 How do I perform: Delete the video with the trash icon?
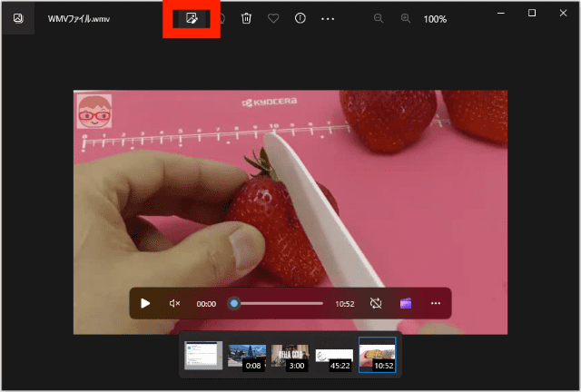pos(246,18)
